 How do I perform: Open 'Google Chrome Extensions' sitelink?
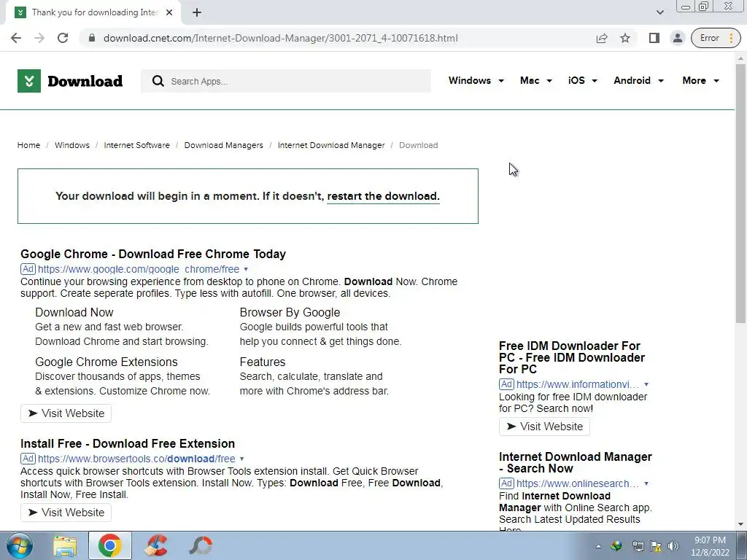[x=107, y=362]
